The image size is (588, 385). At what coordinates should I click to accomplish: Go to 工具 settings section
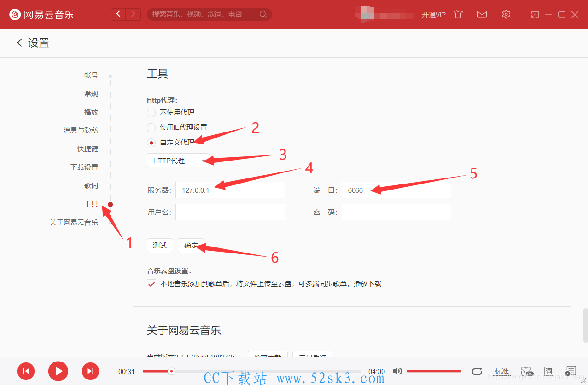pos(91,204)
